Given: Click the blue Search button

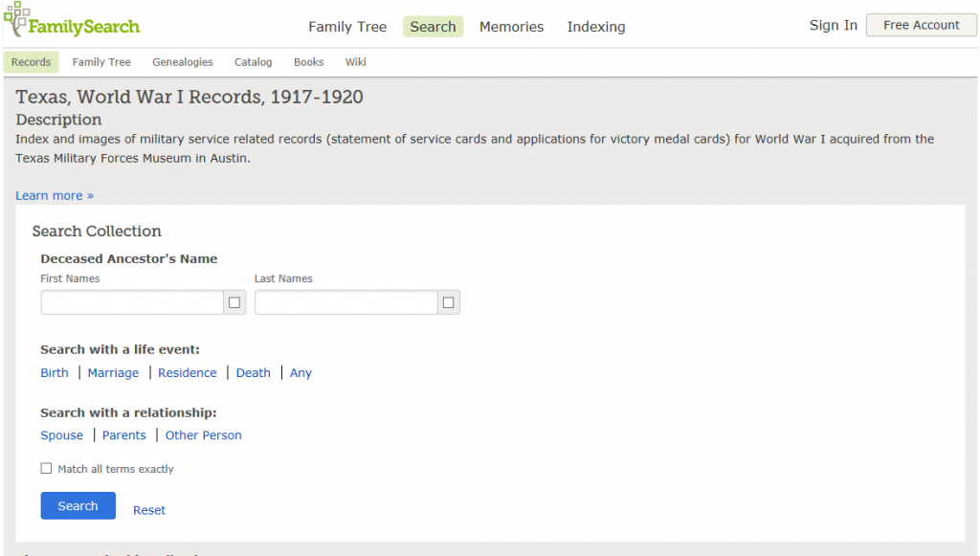Looking at the screenshot, I should [x=78, y=506].
